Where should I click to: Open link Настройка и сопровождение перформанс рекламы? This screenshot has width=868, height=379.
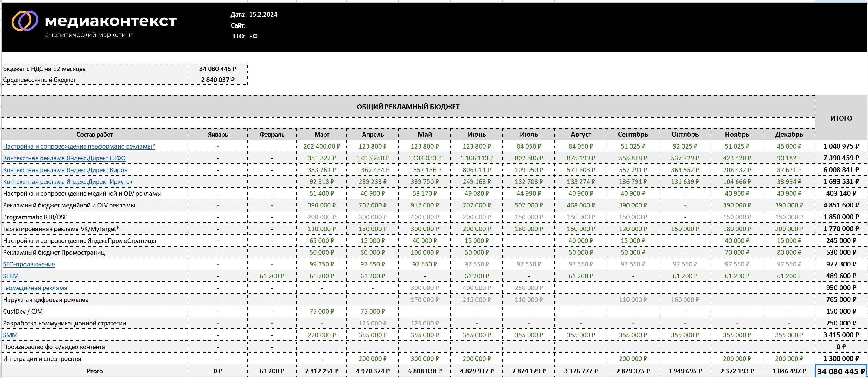click(x=79, y=146)
